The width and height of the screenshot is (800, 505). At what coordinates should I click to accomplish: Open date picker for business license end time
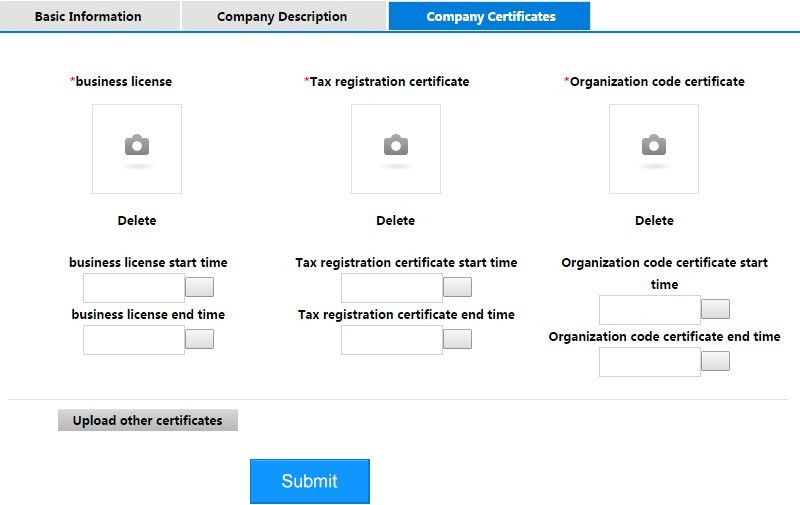(x=199, y=339)
